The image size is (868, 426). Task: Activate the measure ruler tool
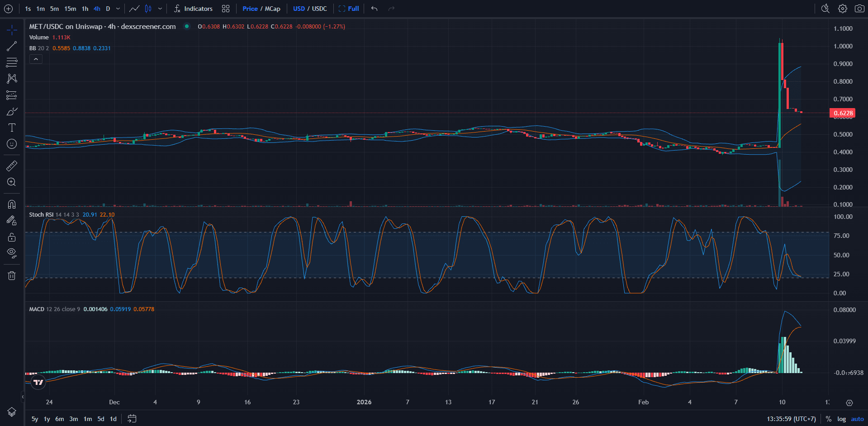(x=11, y=166)
